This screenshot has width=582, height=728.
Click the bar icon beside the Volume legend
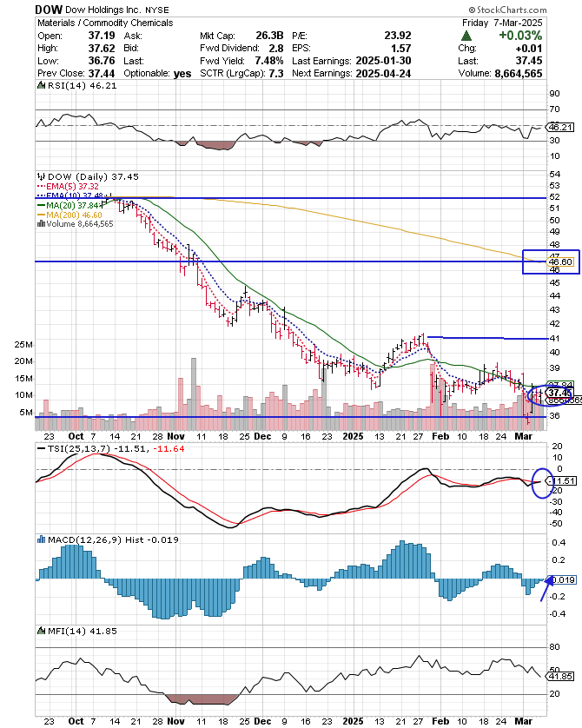coord(41,224)
